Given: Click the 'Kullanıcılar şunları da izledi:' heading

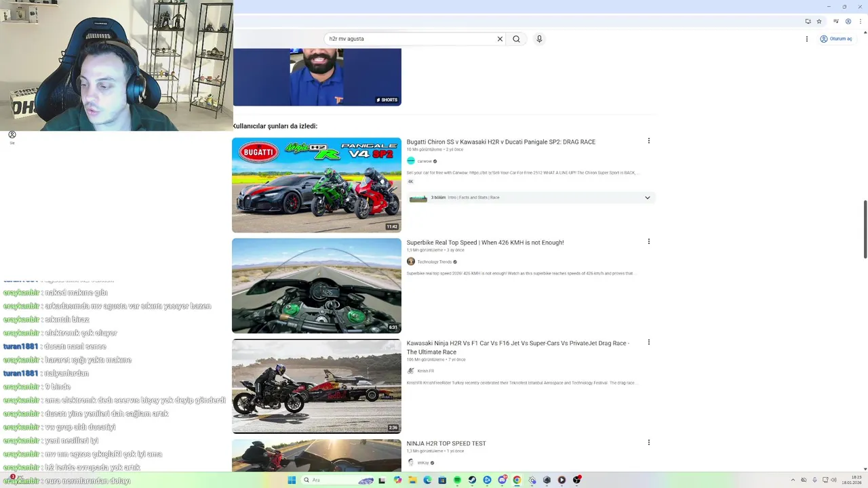Looking at the screenshot, I should pyautogui.click(x=275, y=126).
